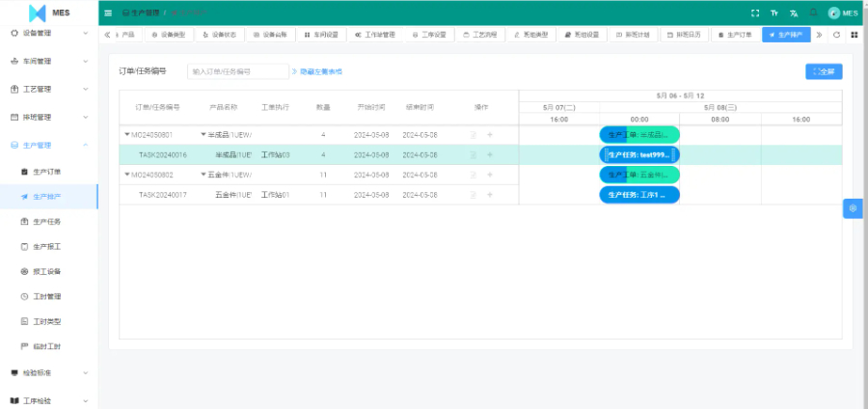Image resolution: width=868 pixels, height=409 pixels.
Task: Switch to the 排班计划 tab
Action: coord(634,35)
